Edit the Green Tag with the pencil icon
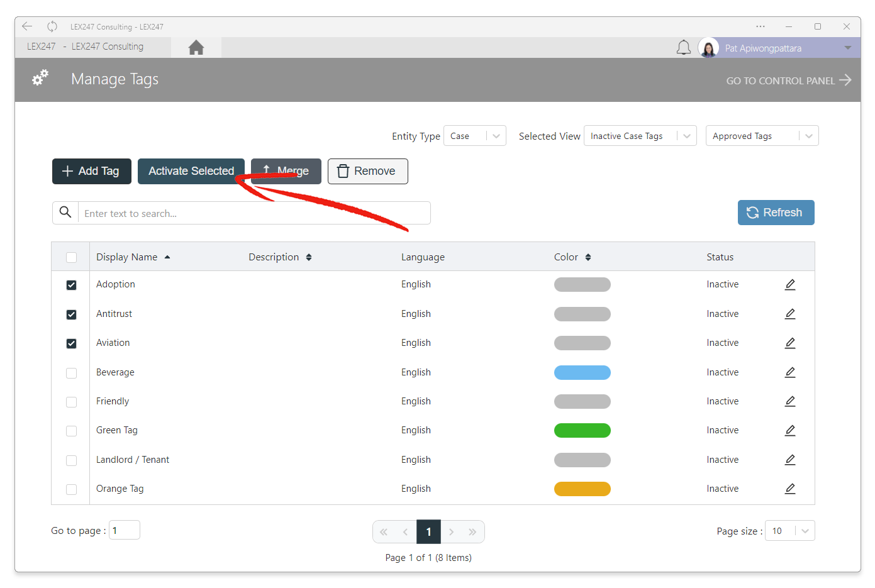Screen dimensions: 875x588 tap(790, 430)
